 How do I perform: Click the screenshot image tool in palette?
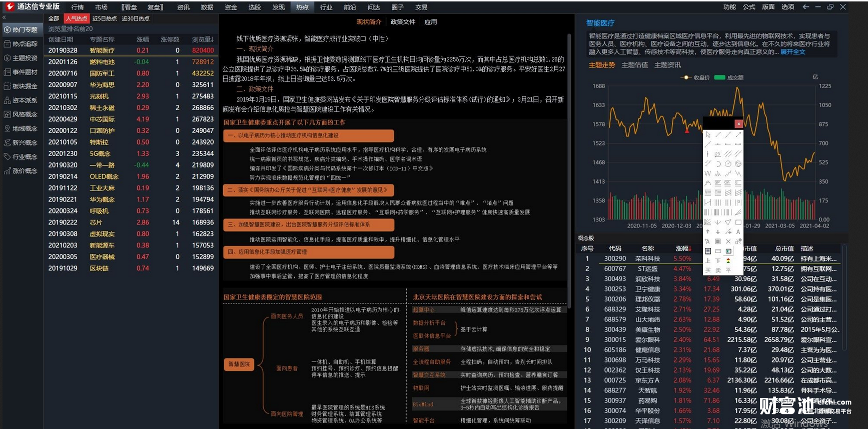[x=728, y=251]
